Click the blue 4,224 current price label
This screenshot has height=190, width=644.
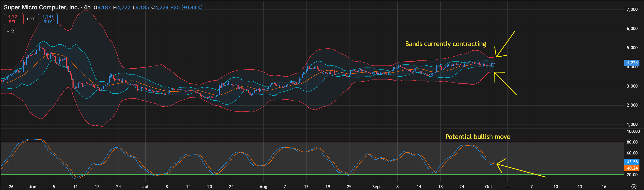[x=632, y=63]
